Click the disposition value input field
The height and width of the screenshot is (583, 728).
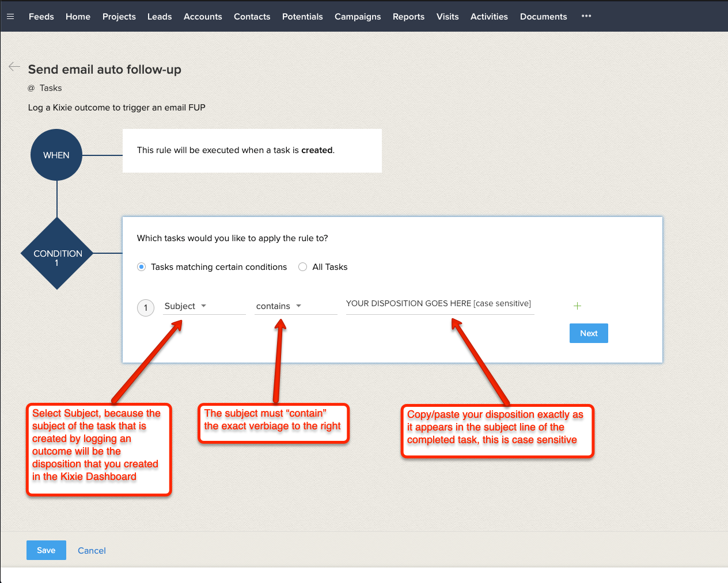440,304
